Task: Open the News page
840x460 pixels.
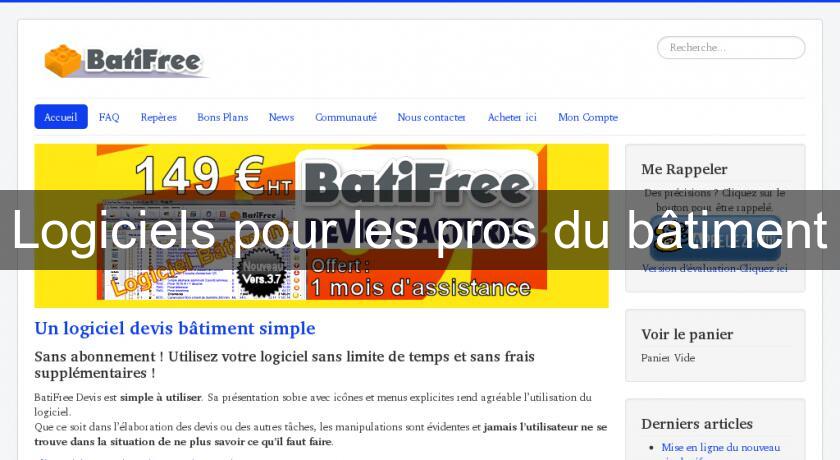Action: (281, 117)
